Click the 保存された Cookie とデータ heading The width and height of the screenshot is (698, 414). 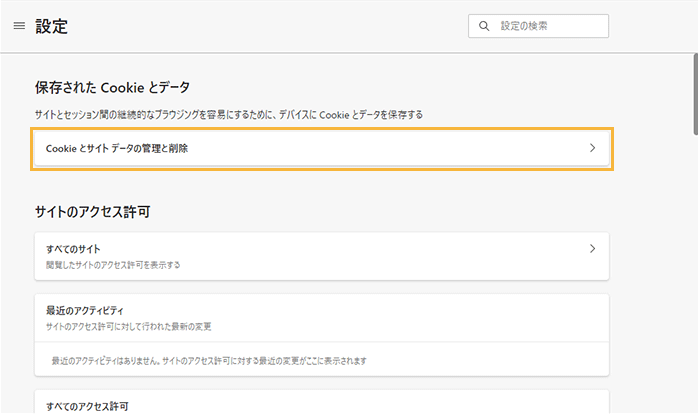coord(112,88)
